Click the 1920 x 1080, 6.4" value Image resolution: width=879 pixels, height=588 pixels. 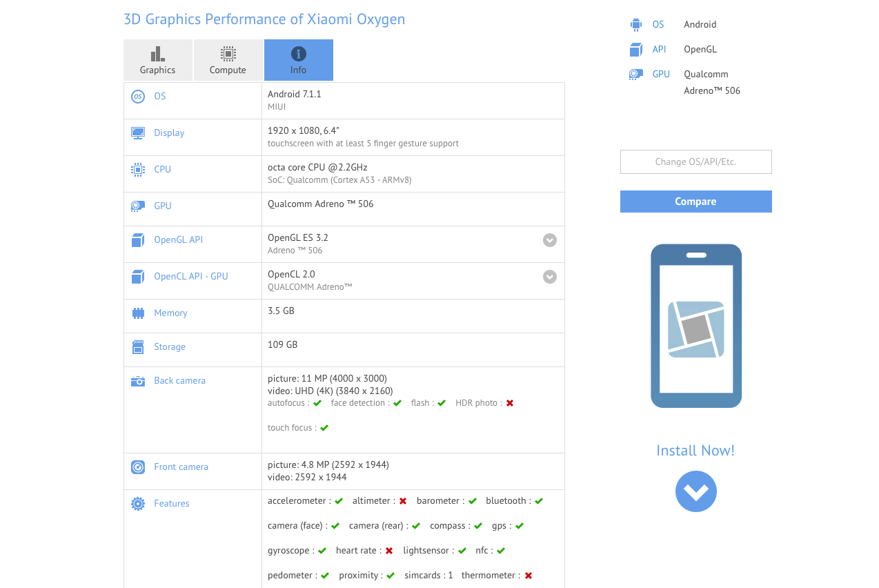click(304, 131)
